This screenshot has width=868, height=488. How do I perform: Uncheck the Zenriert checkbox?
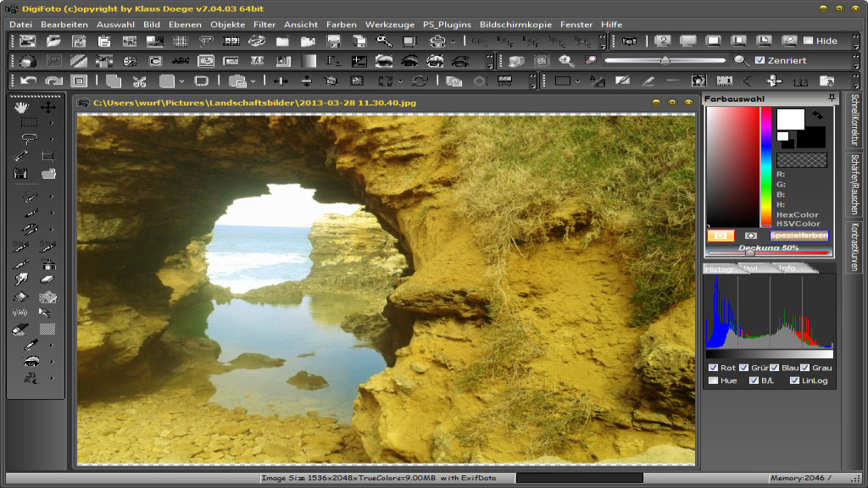[760, 61]
